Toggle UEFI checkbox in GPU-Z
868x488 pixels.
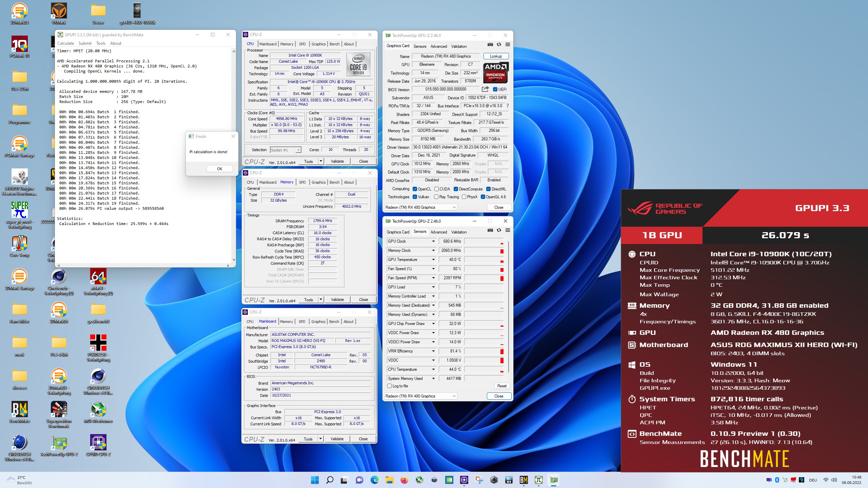tap(495, 89)
